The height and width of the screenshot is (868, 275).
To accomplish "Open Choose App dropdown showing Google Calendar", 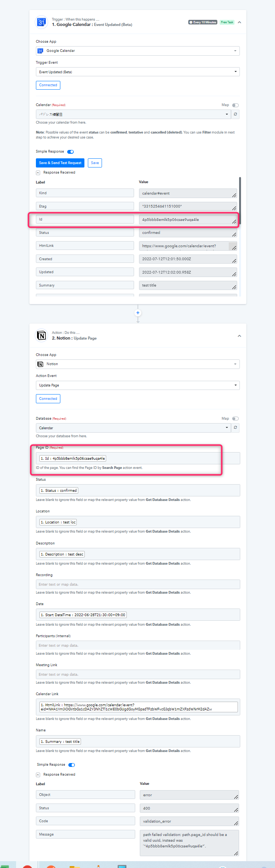I will pyautogui.click(x=138, y=51).
